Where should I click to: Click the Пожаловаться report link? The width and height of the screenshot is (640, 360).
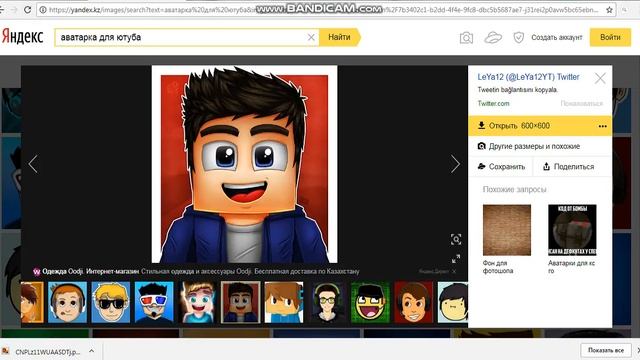[x=581, y=104]
